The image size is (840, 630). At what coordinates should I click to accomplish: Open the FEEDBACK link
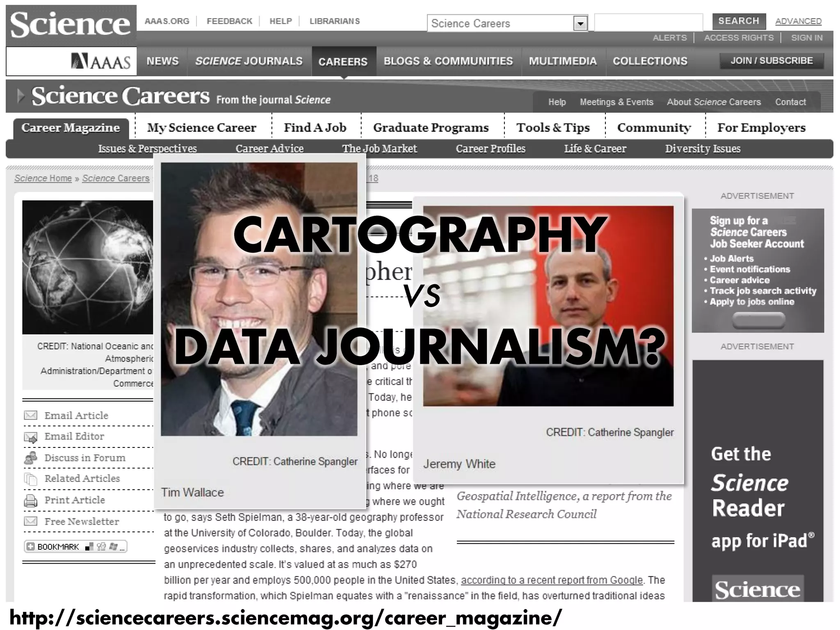click(x=229, y=21)
